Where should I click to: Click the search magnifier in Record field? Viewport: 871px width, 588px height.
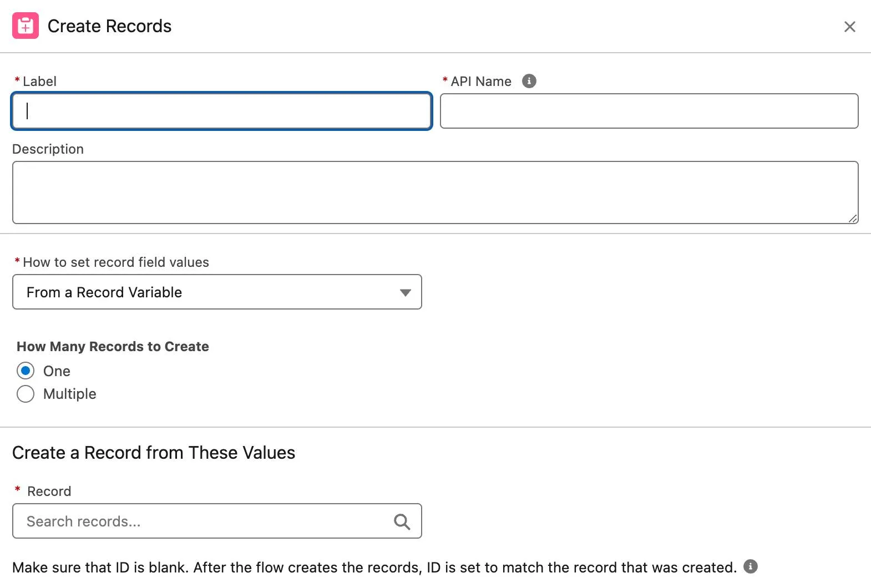point(402,521)
